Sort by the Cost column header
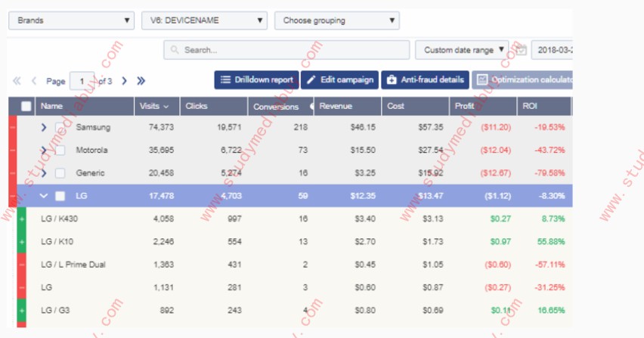This screenshot has height=338, width=644. coord(416,106)
